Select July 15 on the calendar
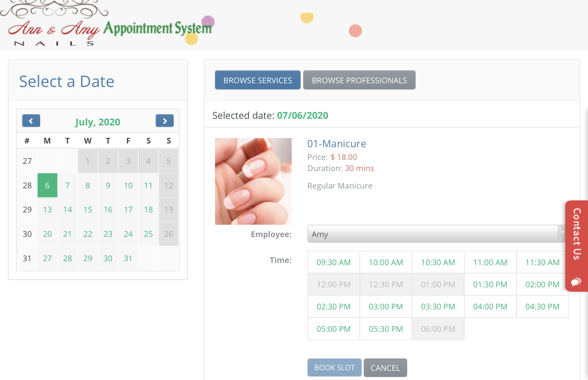588x380 pixels. click(x=88, y=210)
